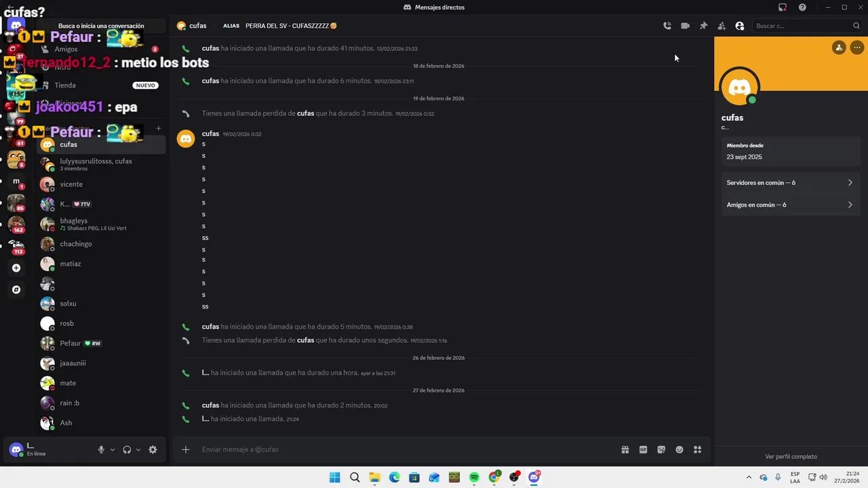Open the server labeled m
The width and height of the screenshot is (868, 488).
click(16, 181)
